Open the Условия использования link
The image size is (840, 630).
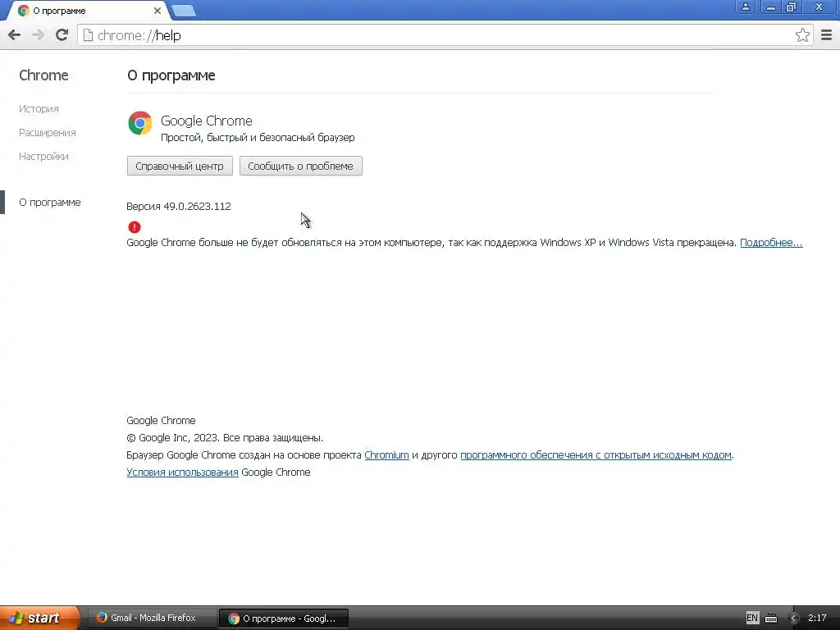[x=182, y=472]
